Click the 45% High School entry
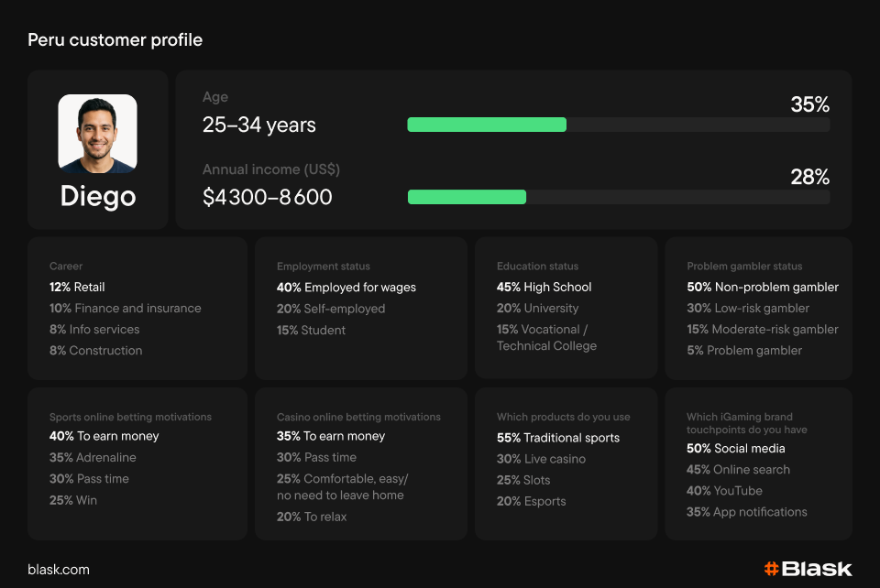This screenshot has width=880, height=588. pos(544,287)
